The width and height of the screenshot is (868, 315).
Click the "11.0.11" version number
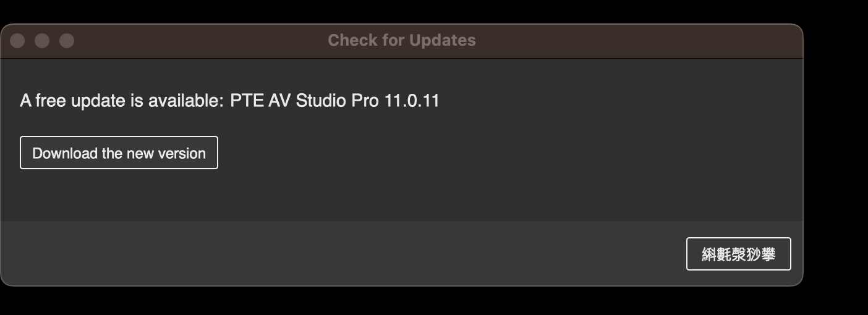pyautogui.click(x=412, y=101)
